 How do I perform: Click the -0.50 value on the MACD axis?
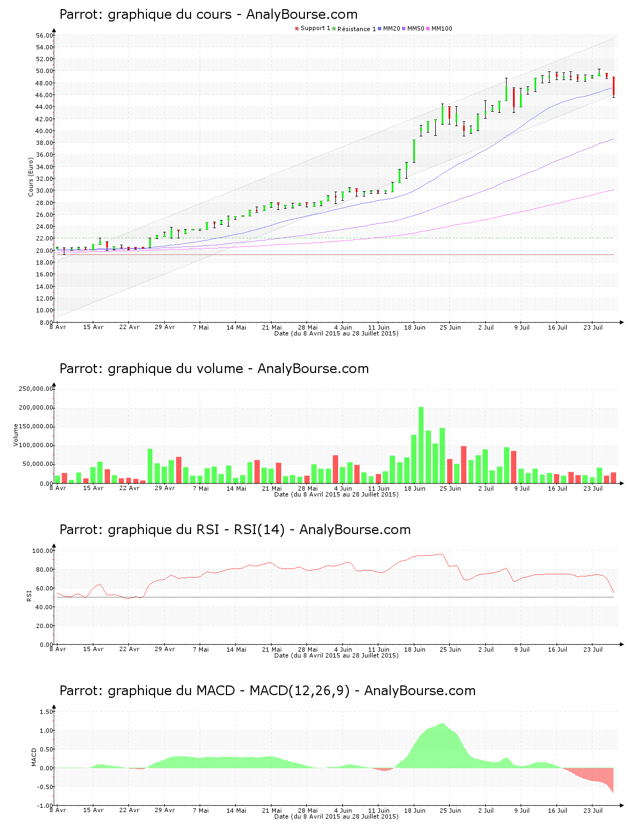pos(45,787)
